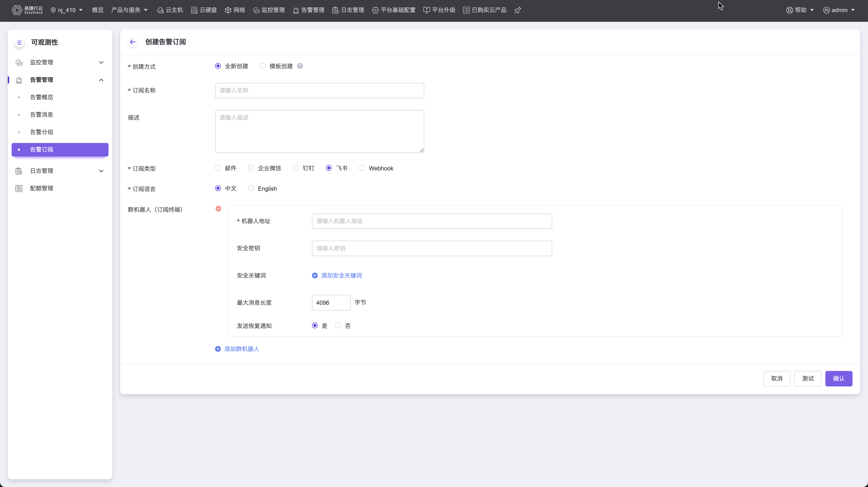Select 否 for 发送恢复通知
Screen dimensions: 868x487
click(338, 326)
